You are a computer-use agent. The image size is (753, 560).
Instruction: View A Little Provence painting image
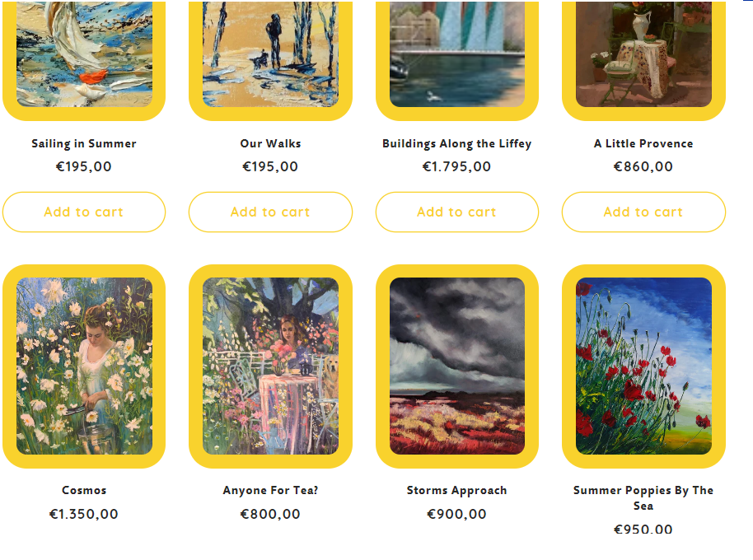643,60
